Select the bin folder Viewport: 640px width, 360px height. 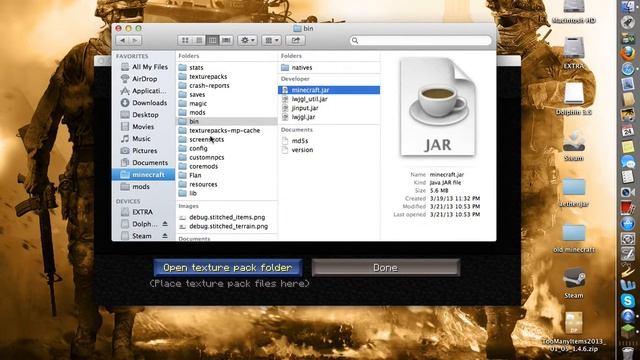pos(227,121)
